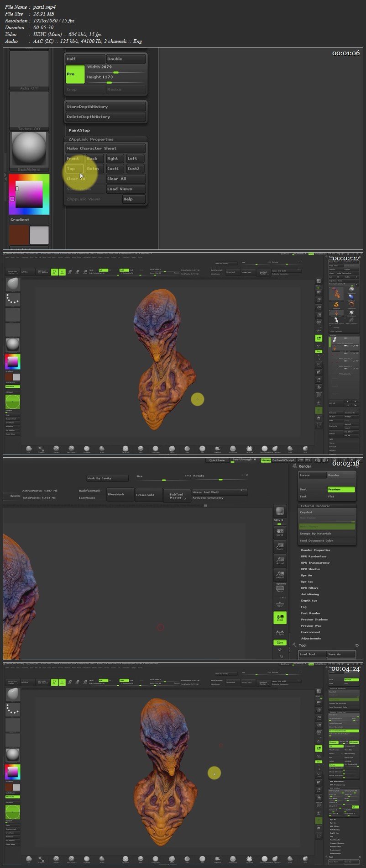Show the Floor grid icon
This screenshot has width=366, height=868.
[x=280, y=604]
